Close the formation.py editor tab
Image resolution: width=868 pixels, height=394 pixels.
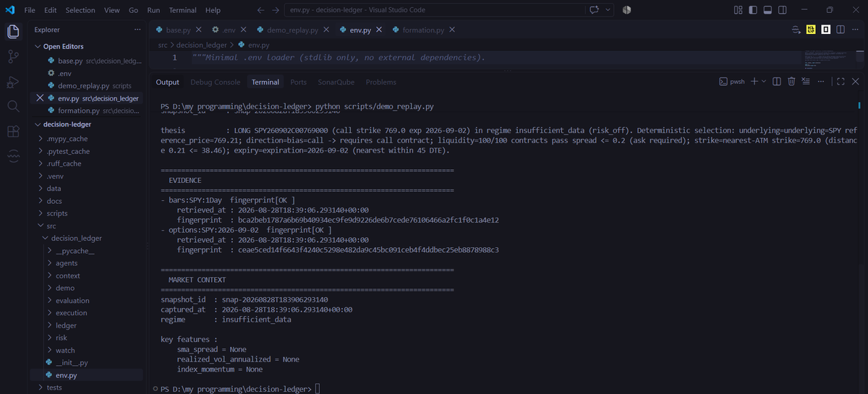(452, 30)
